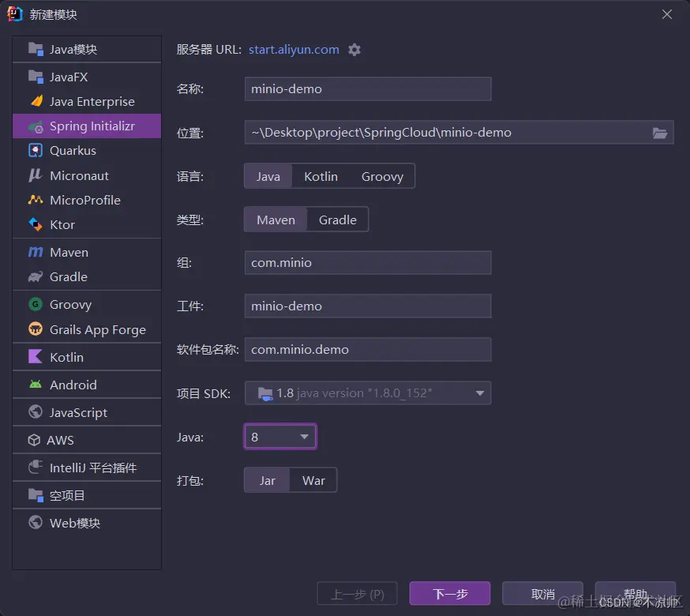This screenshot has width=690, height=616.
Task: Click the 上一步 (P) button
Action: point(357,594)
